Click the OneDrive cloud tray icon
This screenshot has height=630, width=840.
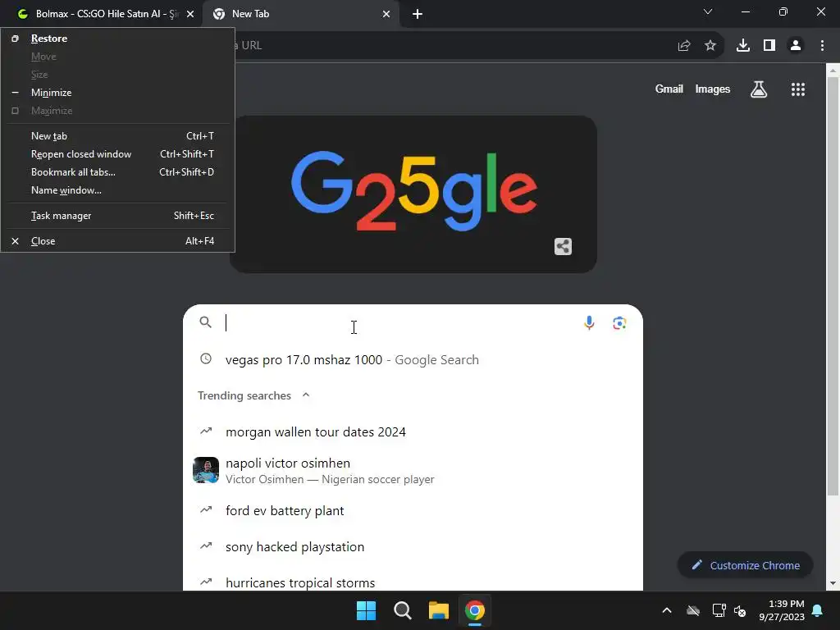point(693,610)
